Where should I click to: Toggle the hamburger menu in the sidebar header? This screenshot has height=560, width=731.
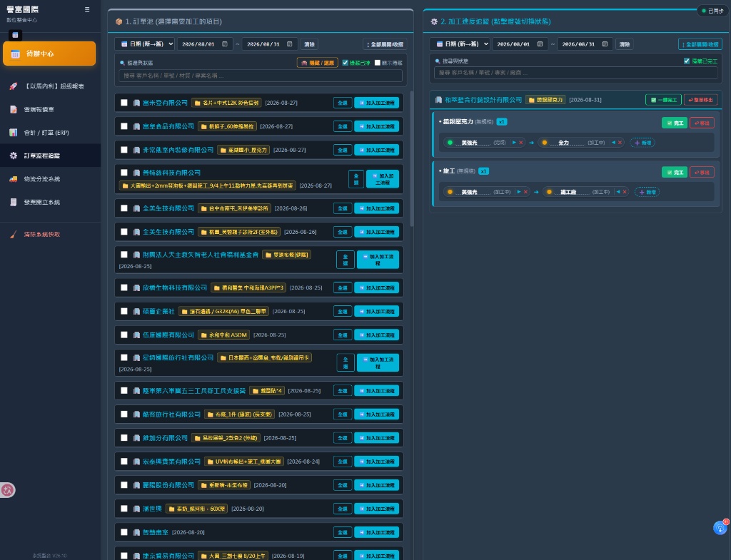[87, 9]
